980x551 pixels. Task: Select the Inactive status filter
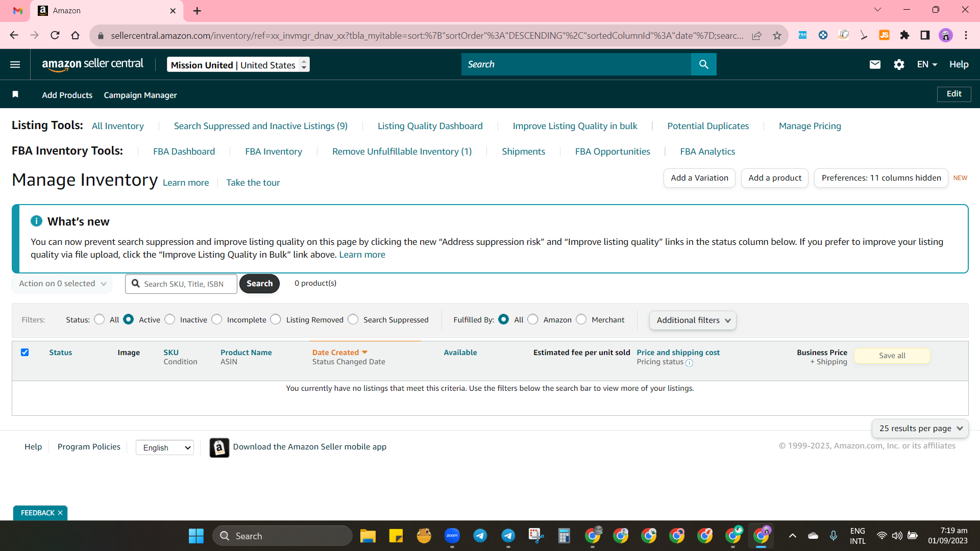170,319
